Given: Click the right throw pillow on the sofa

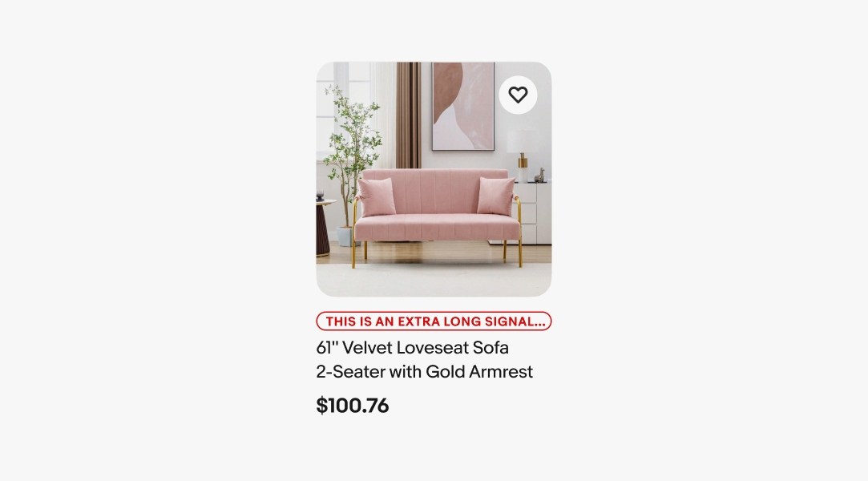Looking at the screenshot, I should (495, 196).
